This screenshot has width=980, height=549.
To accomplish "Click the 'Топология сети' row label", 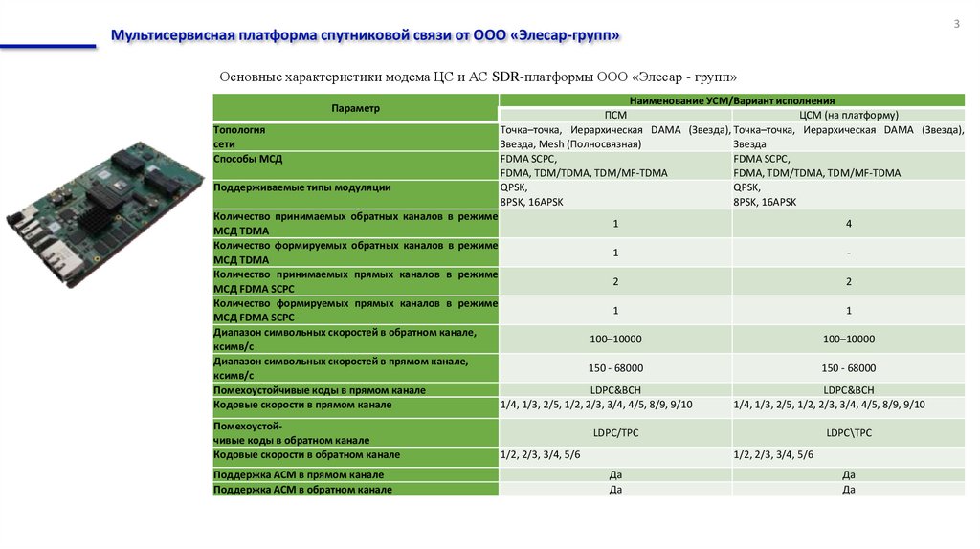I will click(356, 137).
